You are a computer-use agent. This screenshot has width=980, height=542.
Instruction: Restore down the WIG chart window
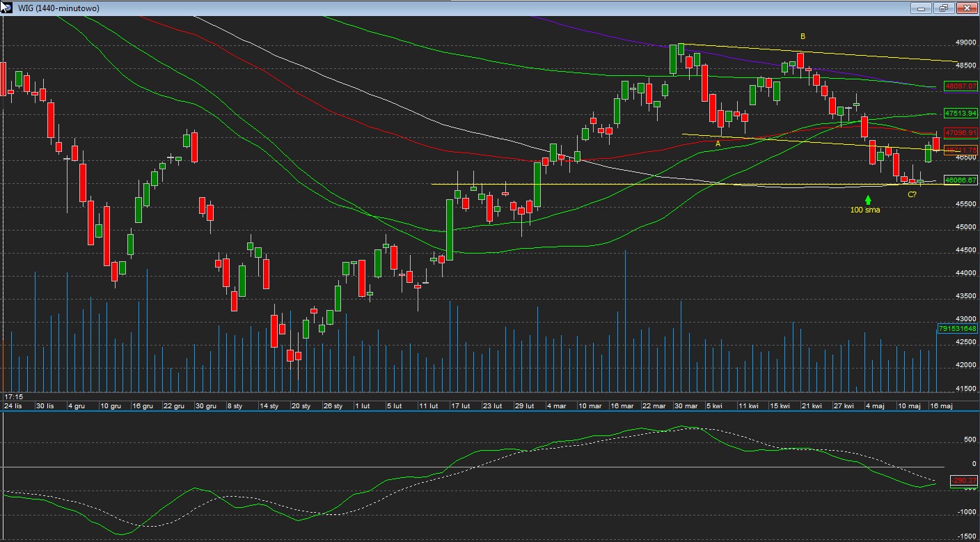click(944, 8)
